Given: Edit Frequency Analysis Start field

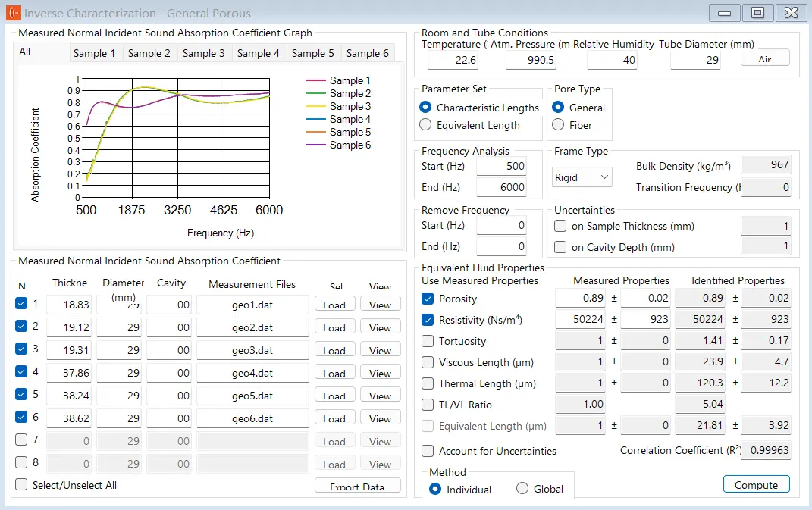Looking at the screenshot, I should tap(501, 166).
